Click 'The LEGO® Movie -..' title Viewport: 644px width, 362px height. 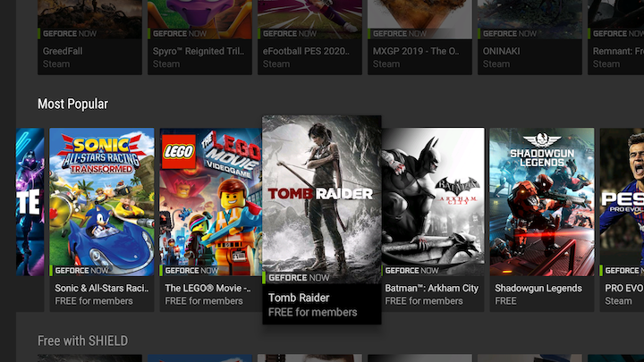point(208,288)
